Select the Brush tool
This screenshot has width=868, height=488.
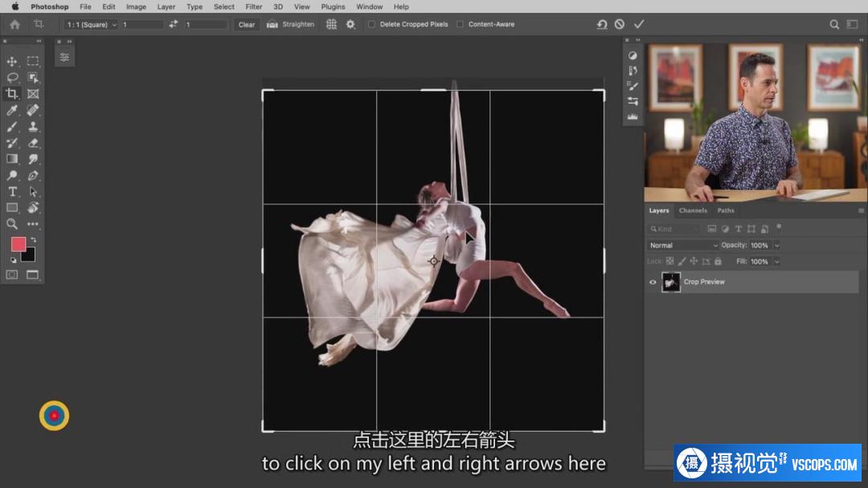pos(11,126)
